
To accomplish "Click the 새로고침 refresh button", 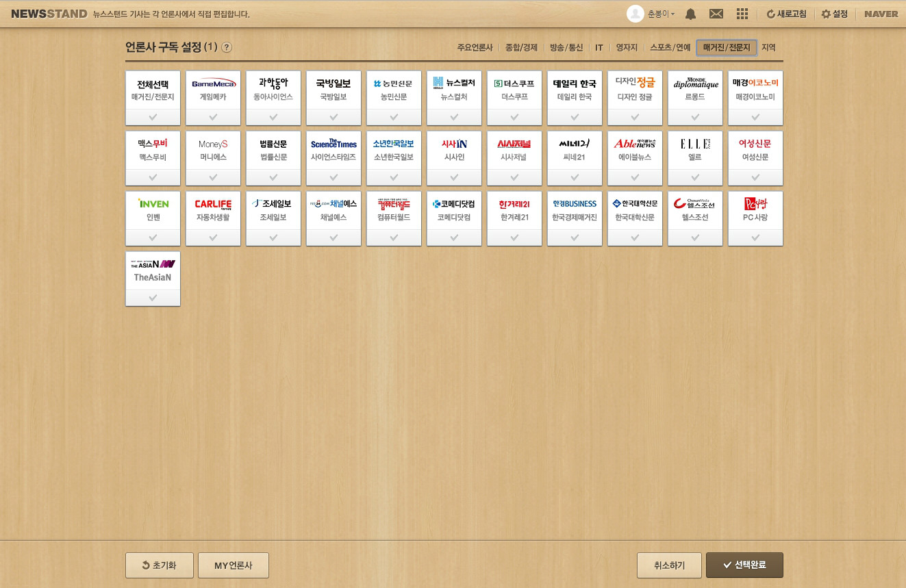I will (786, 14).
